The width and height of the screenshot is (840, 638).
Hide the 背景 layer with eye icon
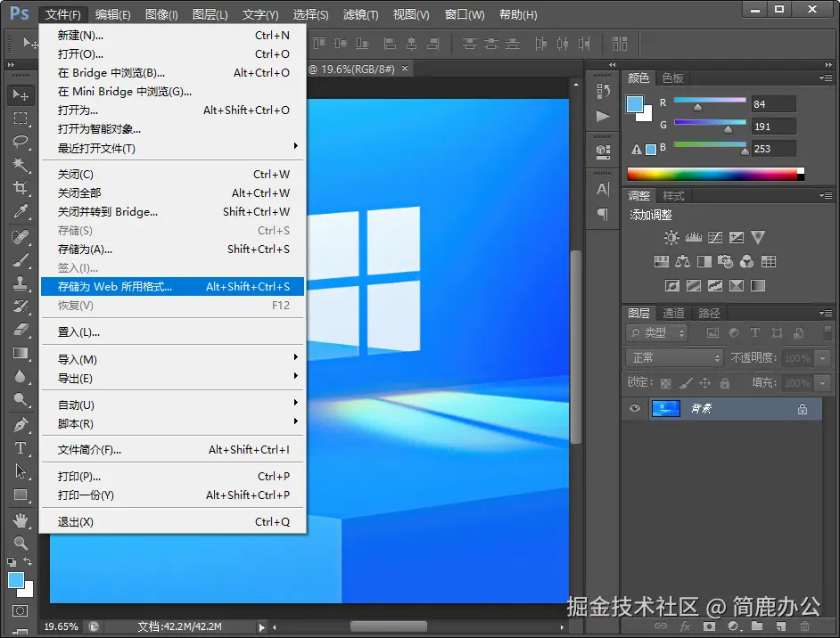(635, 409)
